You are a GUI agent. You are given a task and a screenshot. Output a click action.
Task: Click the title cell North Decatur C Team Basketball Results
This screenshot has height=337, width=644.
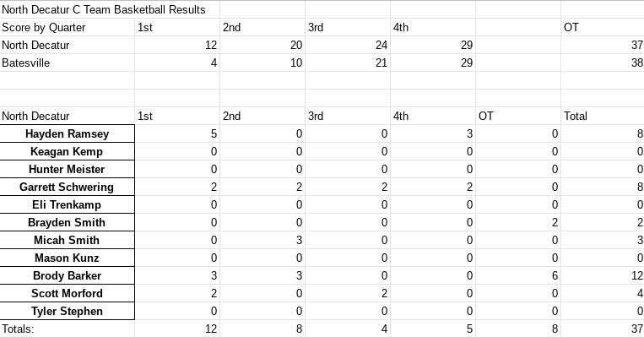coord(110,9)
